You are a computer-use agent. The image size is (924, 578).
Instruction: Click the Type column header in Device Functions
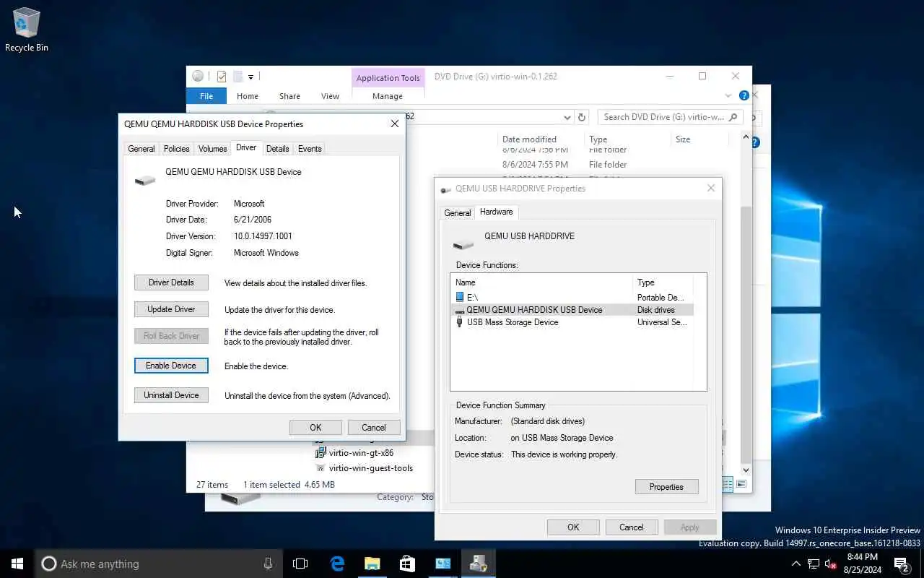tap(663, 282)
